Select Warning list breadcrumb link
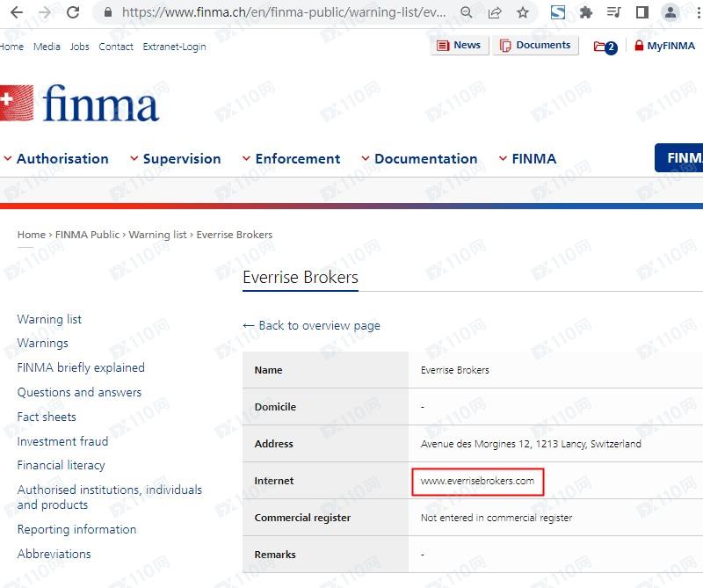This screenshot has height=588, width=703. tap(157, 235)
